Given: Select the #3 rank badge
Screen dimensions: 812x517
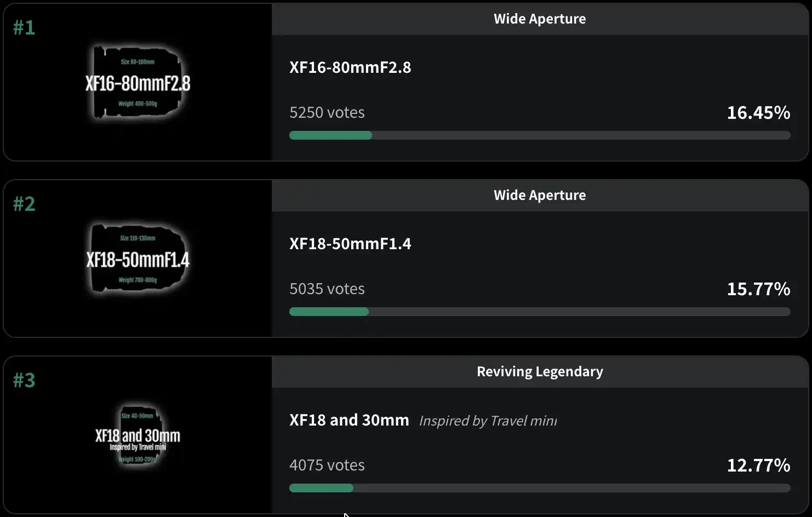Looking at the screenshot, I should (24, 380).
